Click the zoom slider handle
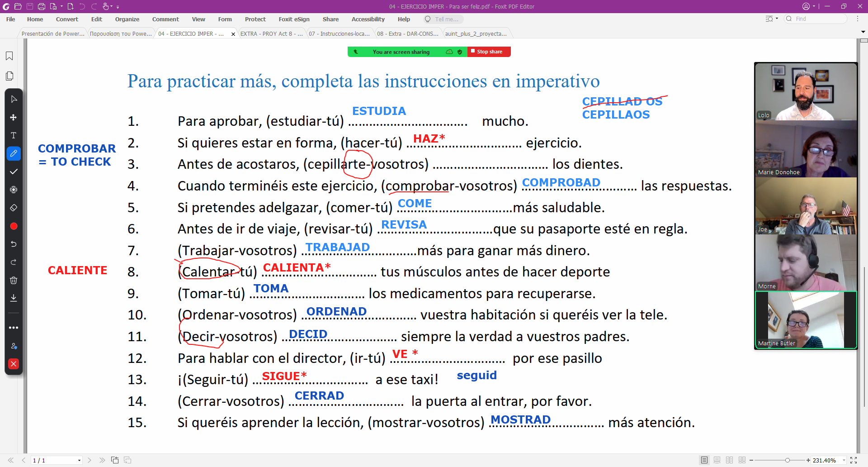 787,460
